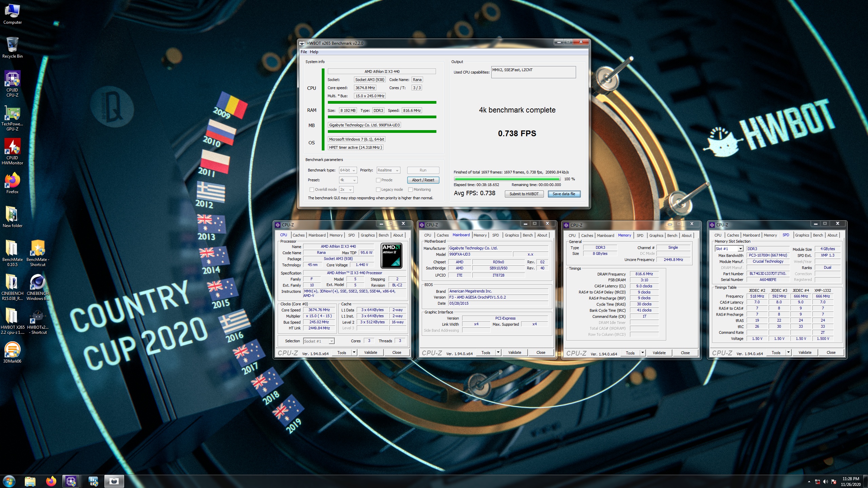Viewport: 868px width, 488px height.
Task: Click the Core Speed 3674.76 MHz value
Action: [x=319, y=310]
